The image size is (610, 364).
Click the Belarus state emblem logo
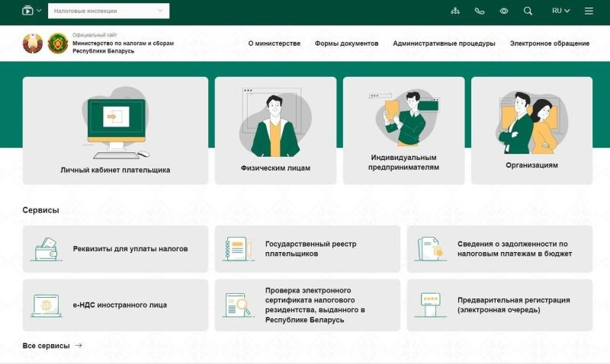point(33,43)
